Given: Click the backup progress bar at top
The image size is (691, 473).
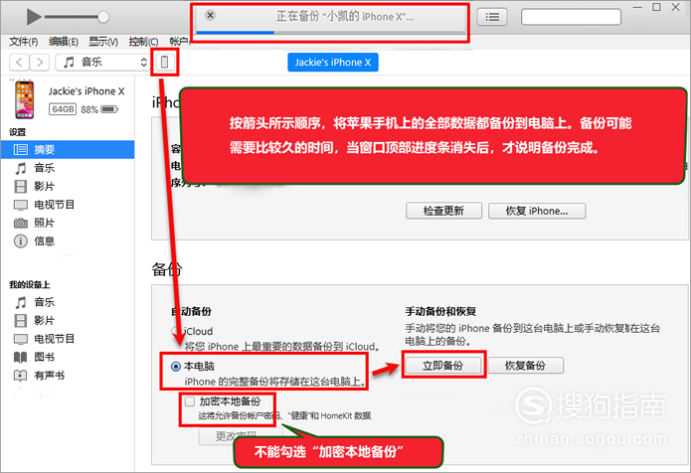Looking at the screenshot, I should pos(331,32).
